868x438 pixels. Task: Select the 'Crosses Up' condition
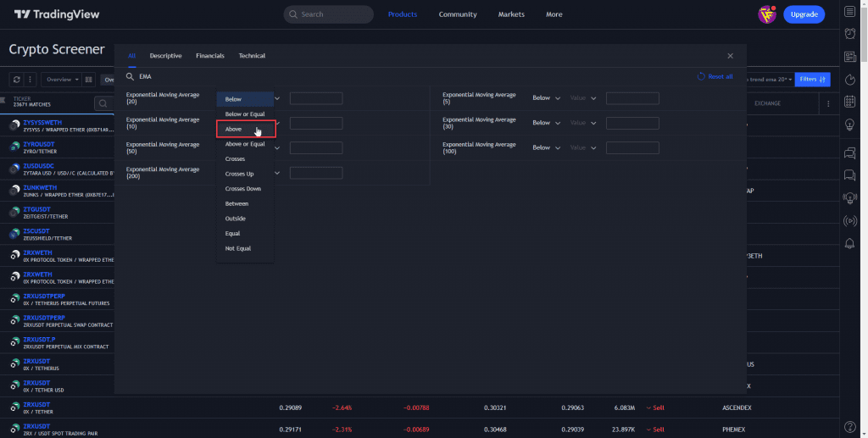[245, 174]
